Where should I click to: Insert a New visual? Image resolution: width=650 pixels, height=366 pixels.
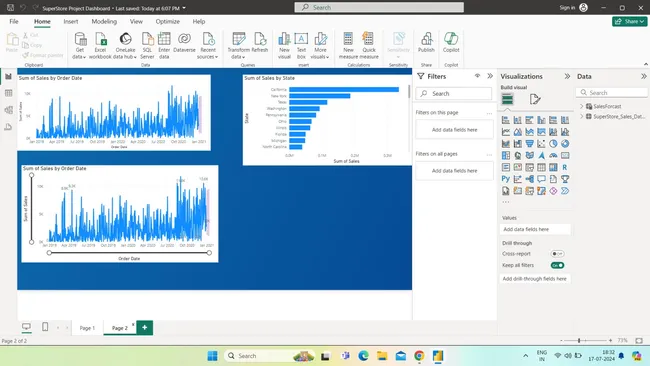coord(284,46)
